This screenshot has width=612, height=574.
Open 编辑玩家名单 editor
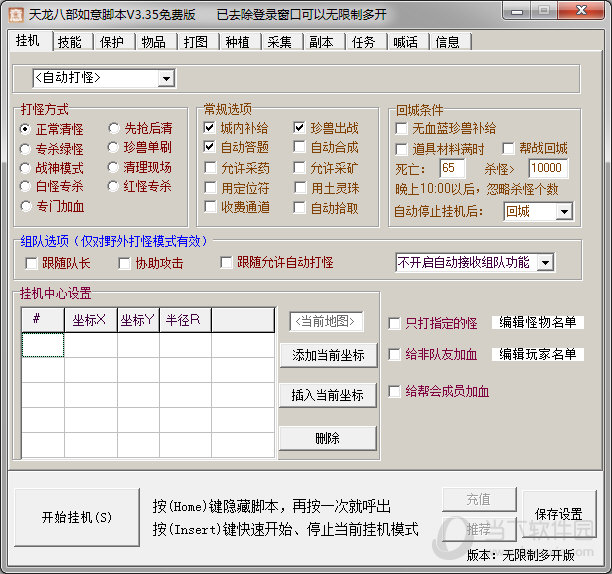tap(537, 354)
